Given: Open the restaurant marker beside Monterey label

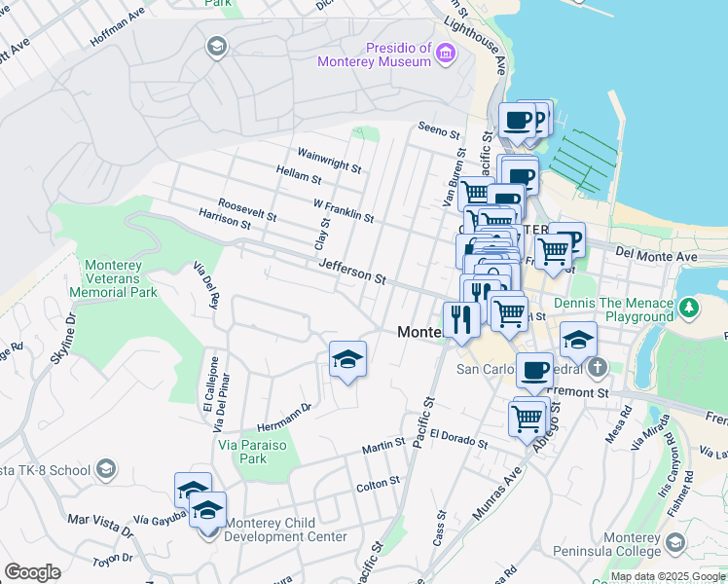Looking at the screenshot, I should coord(461,322).
